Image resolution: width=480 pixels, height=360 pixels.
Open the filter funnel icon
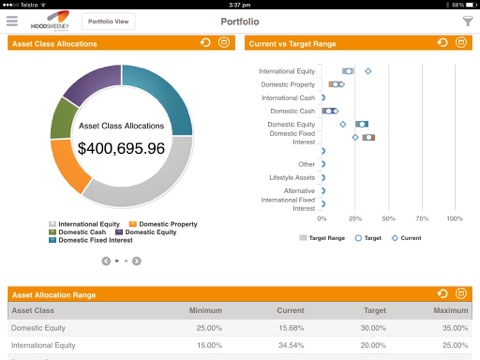coord(468,21)
